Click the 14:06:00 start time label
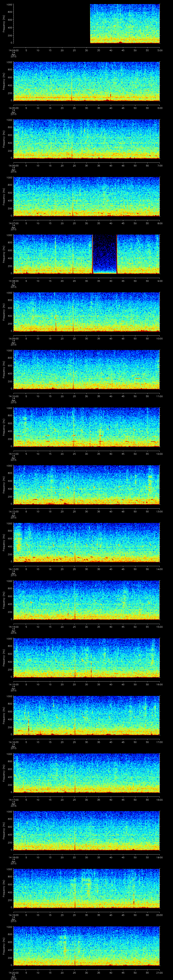Screen dimensions: 173x980 coord(13,166)
